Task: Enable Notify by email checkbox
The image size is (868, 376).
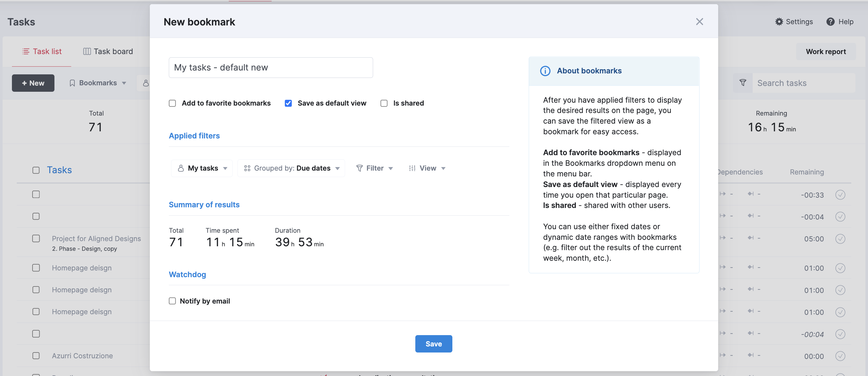Action: click(x=172, y=301)
